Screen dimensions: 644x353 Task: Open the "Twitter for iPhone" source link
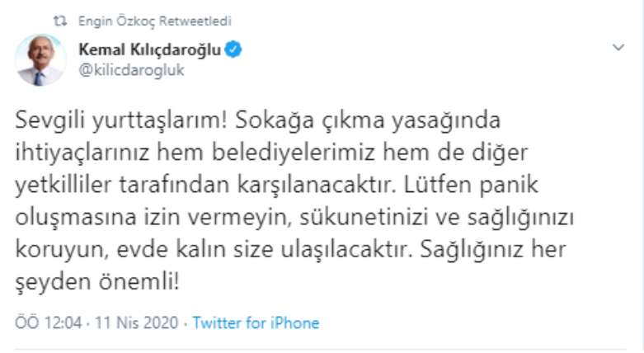tap(255, 322)
